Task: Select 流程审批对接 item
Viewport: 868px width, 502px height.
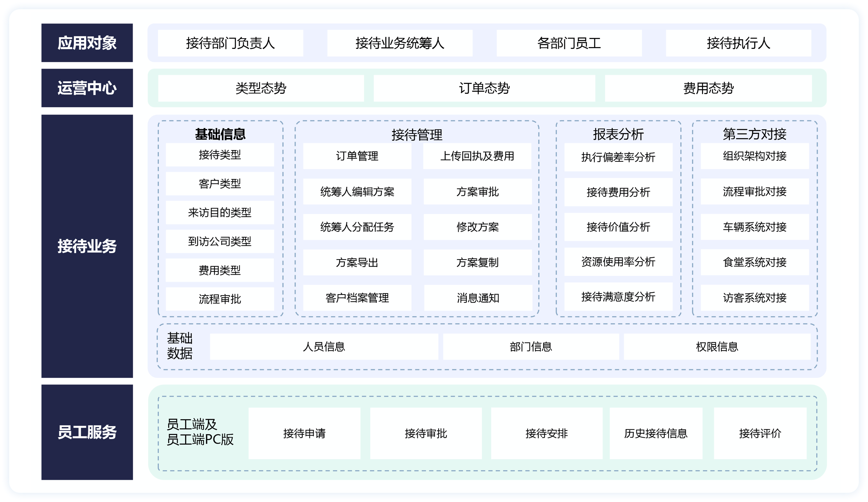Action: pos(755,192)
